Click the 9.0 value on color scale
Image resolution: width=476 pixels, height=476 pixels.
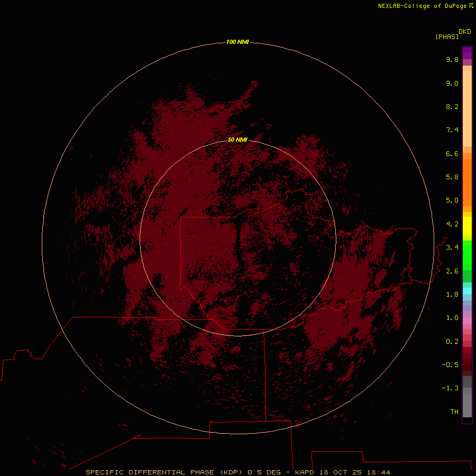pyautogui.click(x=452, y=83)
